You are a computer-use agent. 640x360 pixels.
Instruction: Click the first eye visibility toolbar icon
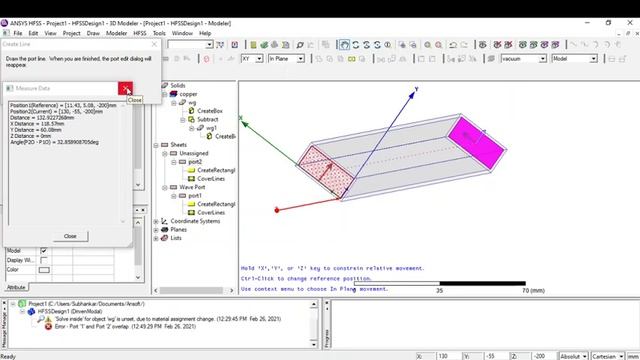click(482, 44)
